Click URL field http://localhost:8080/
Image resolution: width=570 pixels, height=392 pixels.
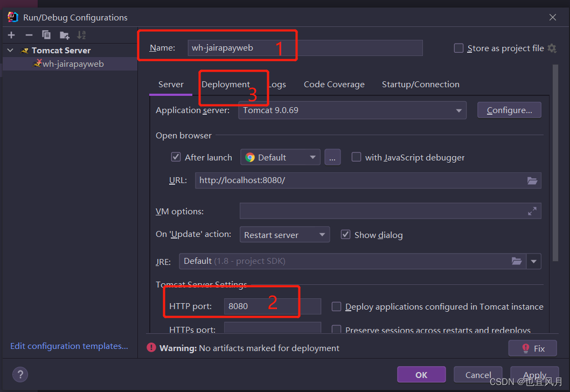[x=368, y=180]
